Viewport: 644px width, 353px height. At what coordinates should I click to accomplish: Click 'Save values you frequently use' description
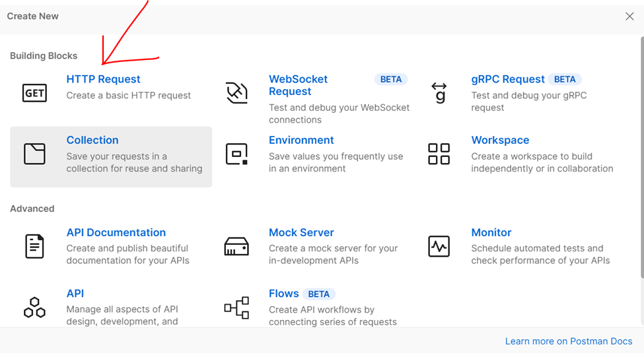click(336, 162)
